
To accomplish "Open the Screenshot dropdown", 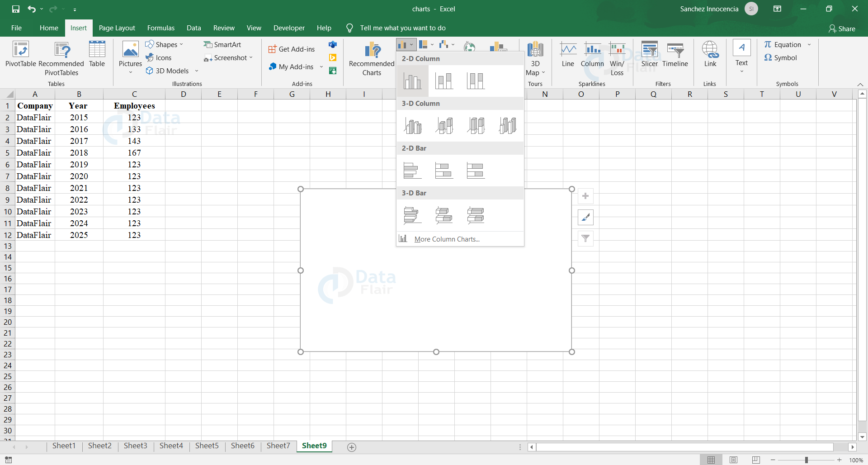I will (x=251, y=57).
